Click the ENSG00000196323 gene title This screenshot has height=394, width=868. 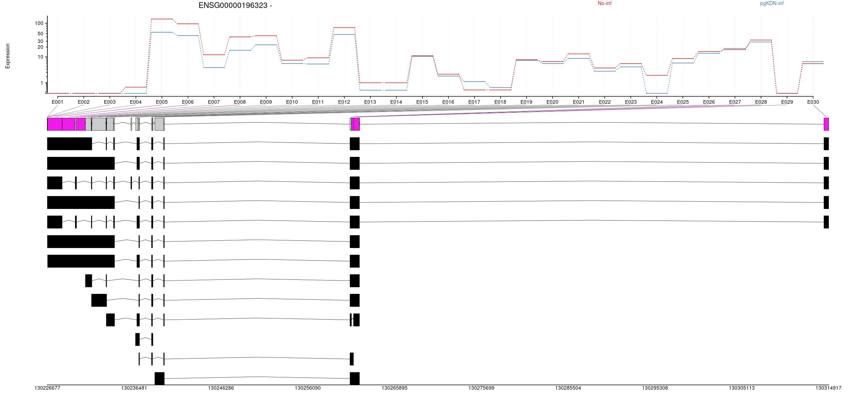coord(235,5)
